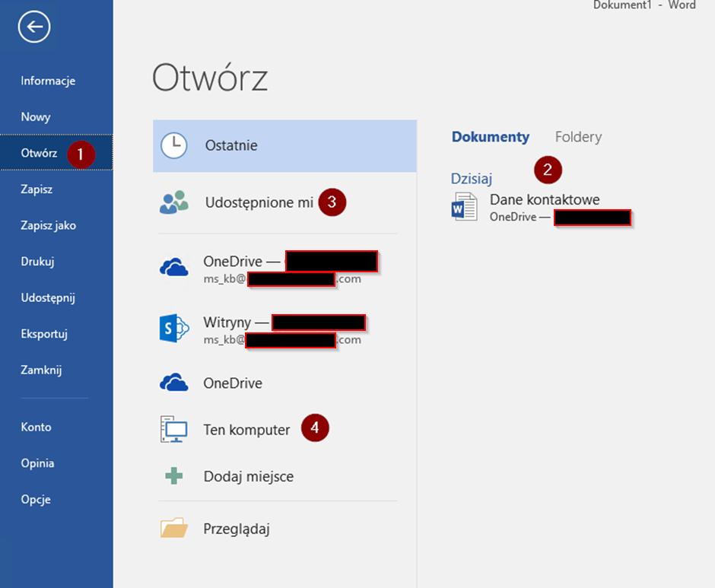Click the back arrow button
715x588 pixels.
coord(34,27)
